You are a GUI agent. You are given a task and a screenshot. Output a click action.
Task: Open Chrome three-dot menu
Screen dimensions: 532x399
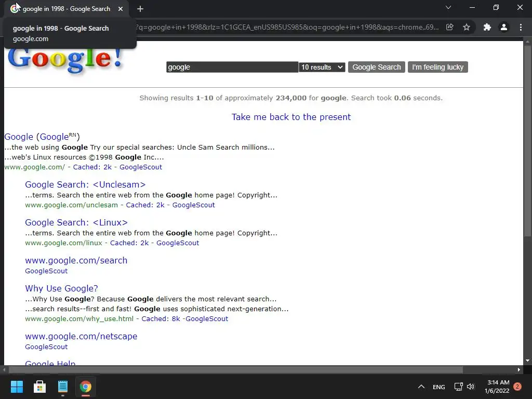point(521,27)
